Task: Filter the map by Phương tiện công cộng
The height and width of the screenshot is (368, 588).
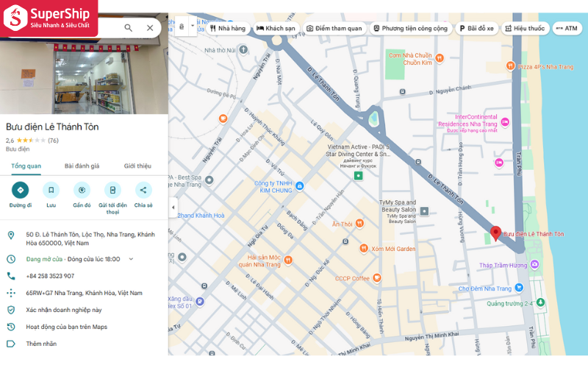Action: 411,28
